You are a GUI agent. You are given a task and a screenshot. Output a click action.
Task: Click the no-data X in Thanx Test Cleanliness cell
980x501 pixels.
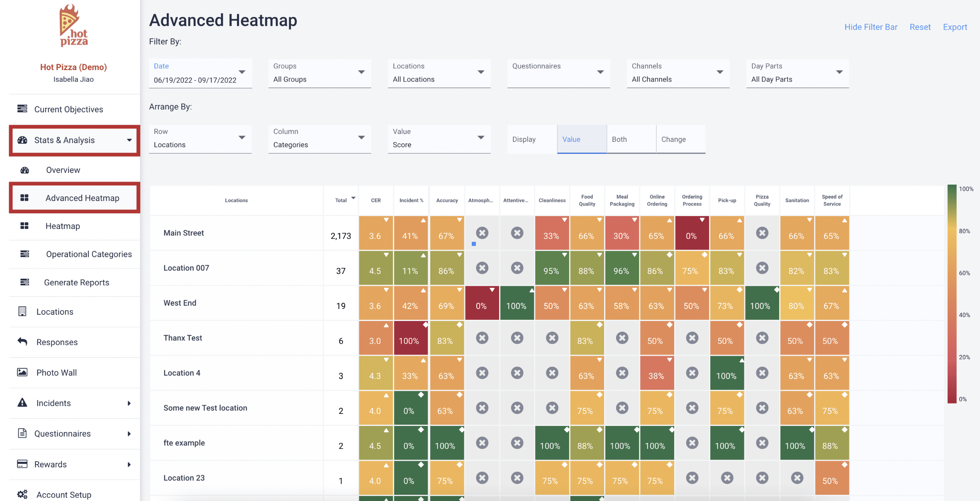coord(552,338)
